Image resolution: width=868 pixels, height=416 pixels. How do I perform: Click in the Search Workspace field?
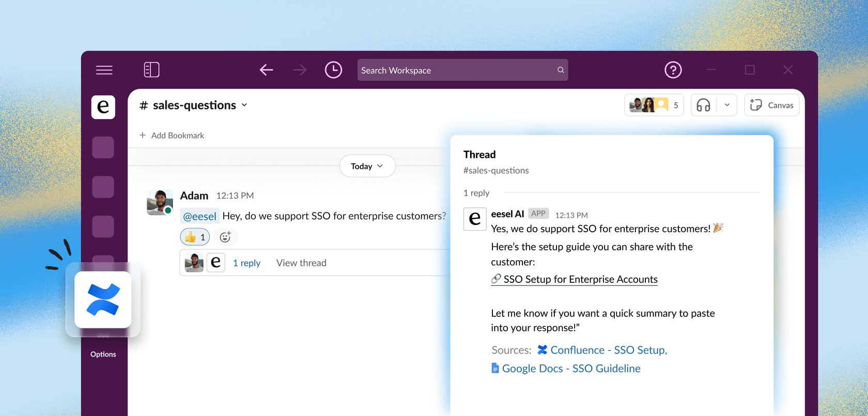(457, 70)
